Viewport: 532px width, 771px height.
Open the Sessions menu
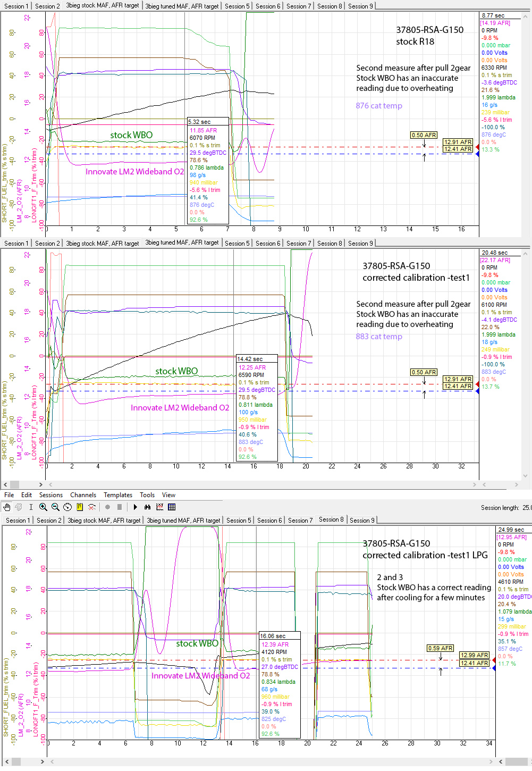51,495
